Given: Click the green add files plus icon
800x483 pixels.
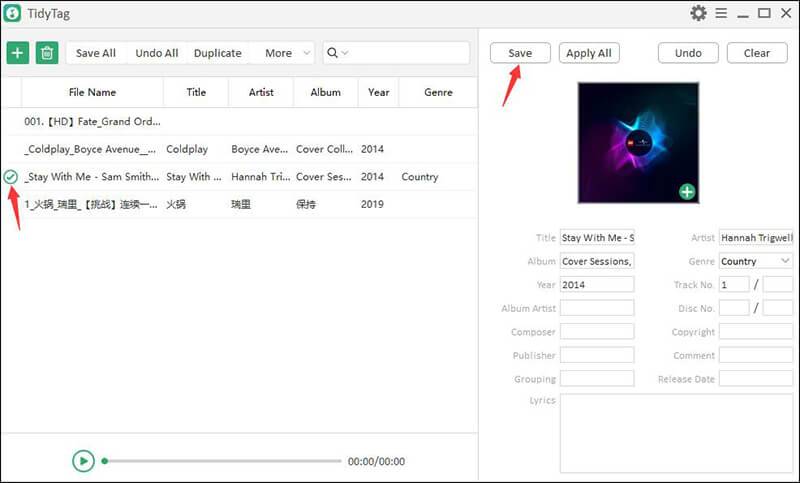Looking at the screenshot, I should 17,53.
